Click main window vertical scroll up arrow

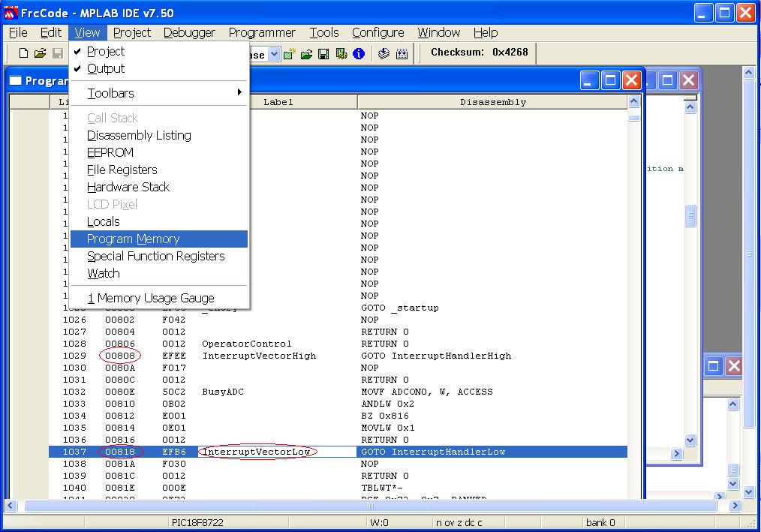click(748, 73)
